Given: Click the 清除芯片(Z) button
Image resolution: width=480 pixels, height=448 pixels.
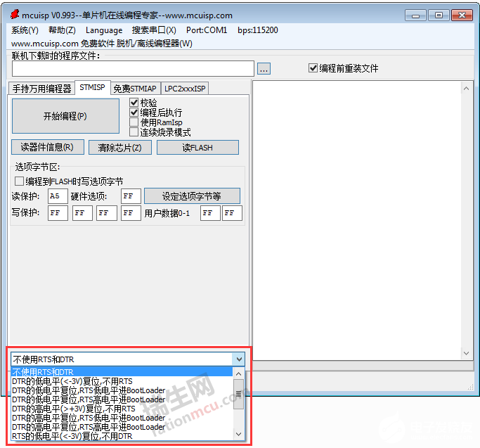Looking at the screenshot, I should coord(120,148).
